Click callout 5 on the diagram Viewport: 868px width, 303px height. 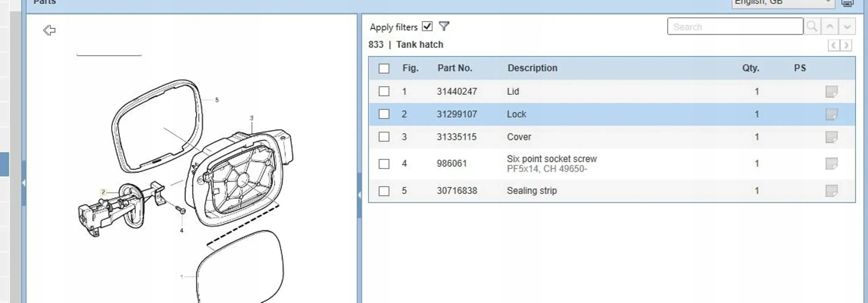tap(217, 100)
